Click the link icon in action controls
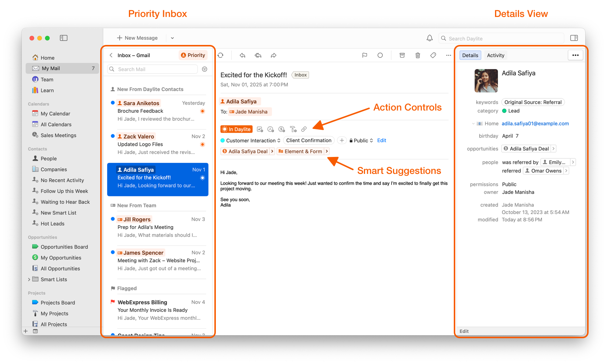 pos(304,129)
